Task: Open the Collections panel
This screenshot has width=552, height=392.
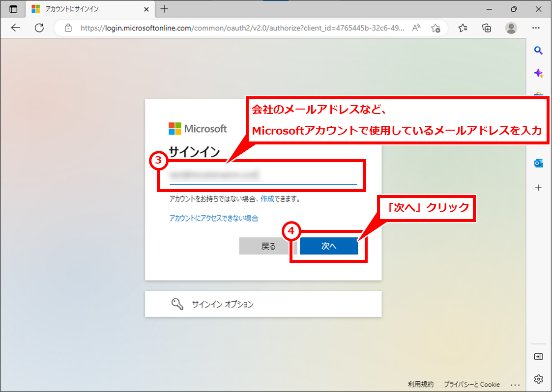Action: pos(487,28)
